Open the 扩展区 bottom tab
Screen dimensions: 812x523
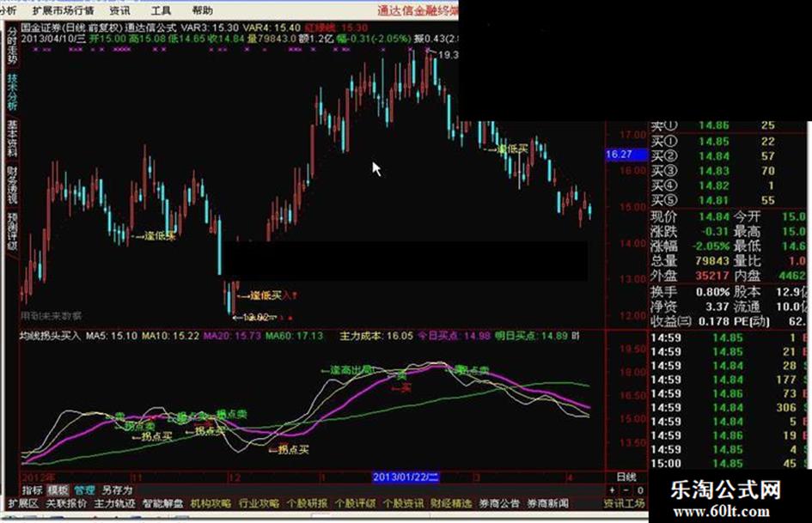tap(23, 502)
